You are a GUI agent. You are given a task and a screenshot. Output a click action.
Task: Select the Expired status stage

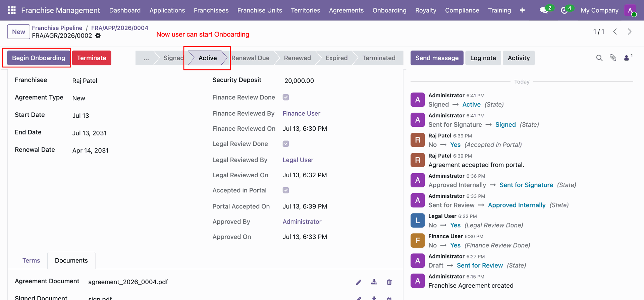coord(336,58)
